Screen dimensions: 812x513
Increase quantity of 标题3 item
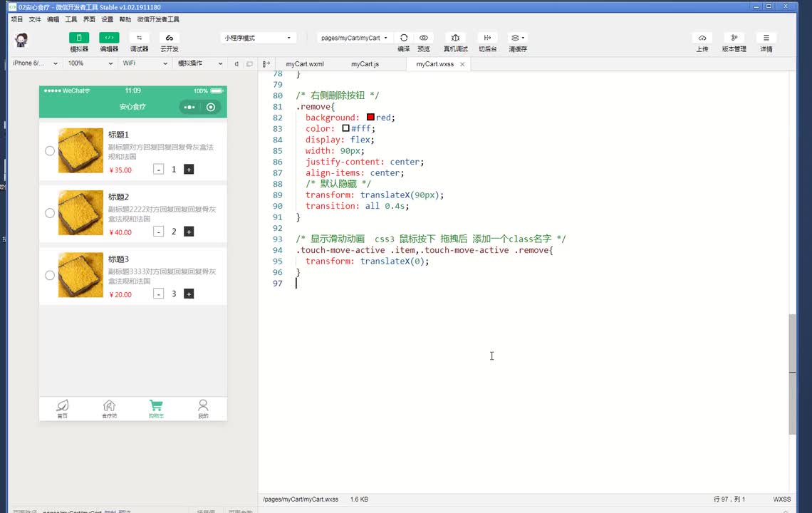(x=189, y=294)
